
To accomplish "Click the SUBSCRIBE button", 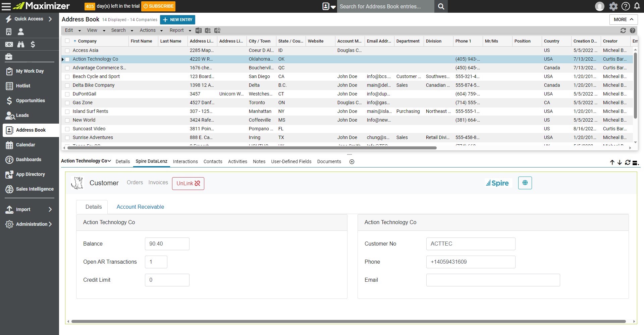I will (158, 6).
